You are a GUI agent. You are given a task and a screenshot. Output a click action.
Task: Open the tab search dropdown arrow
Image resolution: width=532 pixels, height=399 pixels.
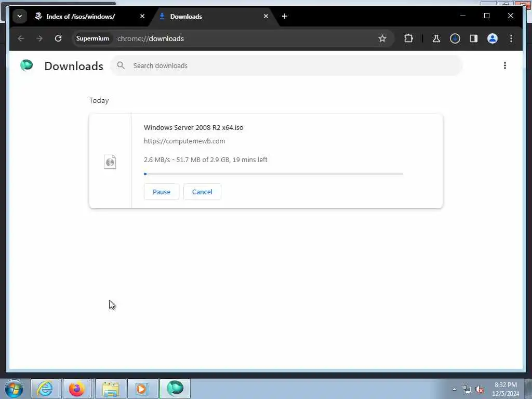coord(20,16)
